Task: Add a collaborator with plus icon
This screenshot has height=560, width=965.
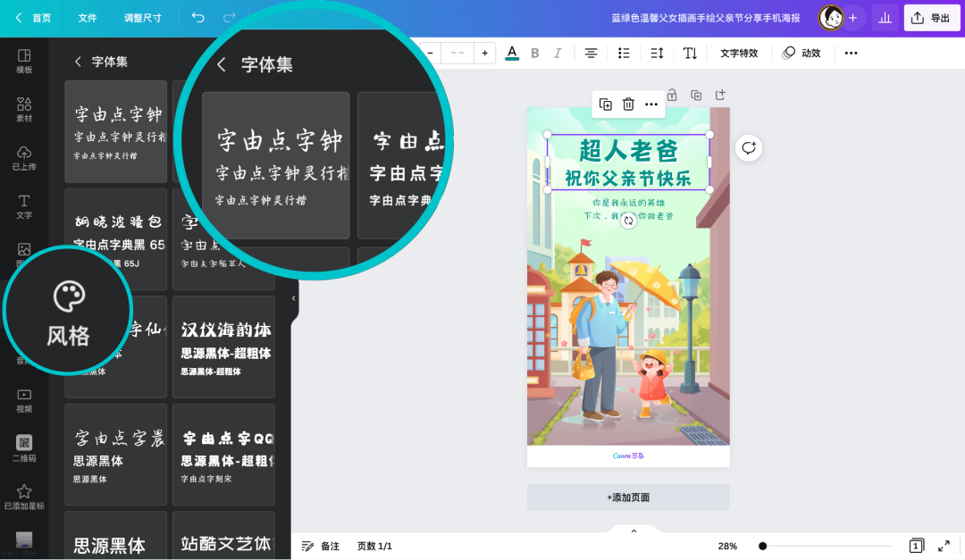Action: (x=852, y=18)
